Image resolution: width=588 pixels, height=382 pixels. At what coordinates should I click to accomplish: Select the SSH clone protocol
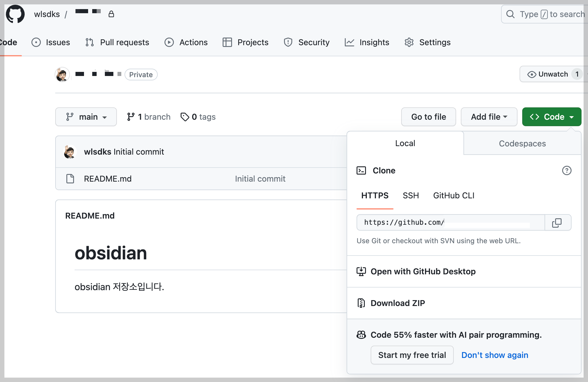[x=411, y=195]
